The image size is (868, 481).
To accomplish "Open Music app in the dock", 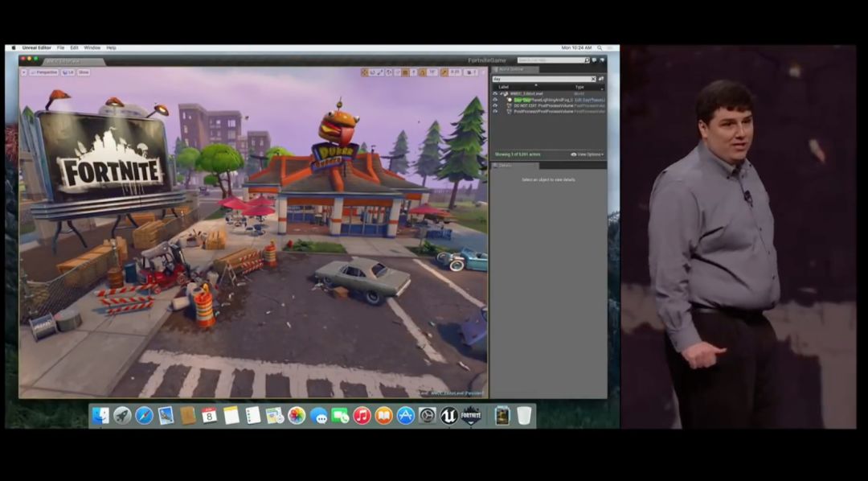I will [362, 415].
